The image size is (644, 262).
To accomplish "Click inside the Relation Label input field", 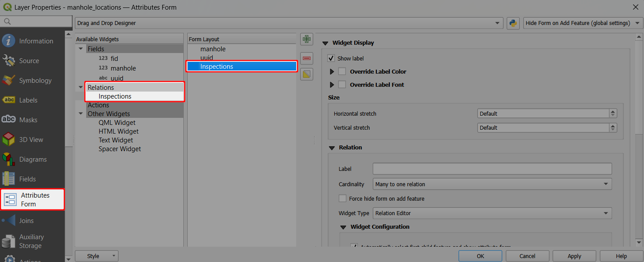I will click(x=492, y=168).
